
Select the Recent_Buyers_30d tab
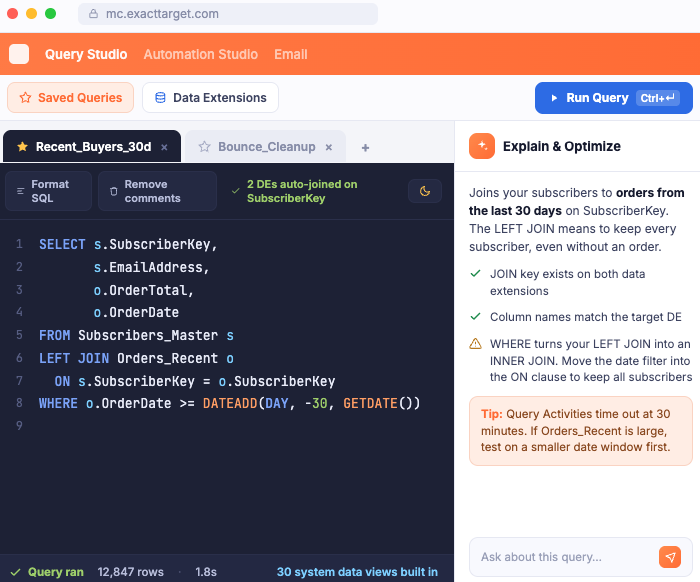click(92, 146)
